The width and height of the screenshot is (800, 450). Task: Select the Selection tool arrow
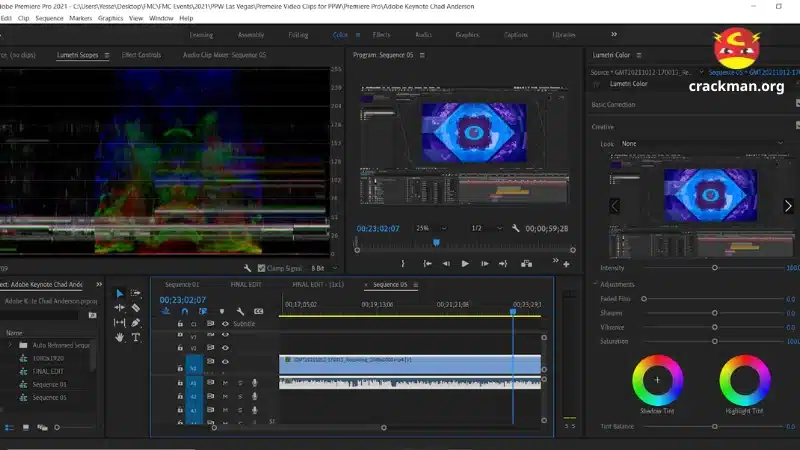click(x=119, y=293)
